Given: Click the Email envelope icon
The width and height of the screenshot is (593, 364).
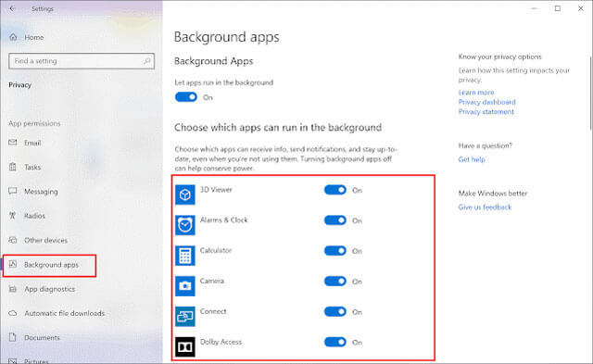Looking at the screenshot, I should (x=13, y=143).
